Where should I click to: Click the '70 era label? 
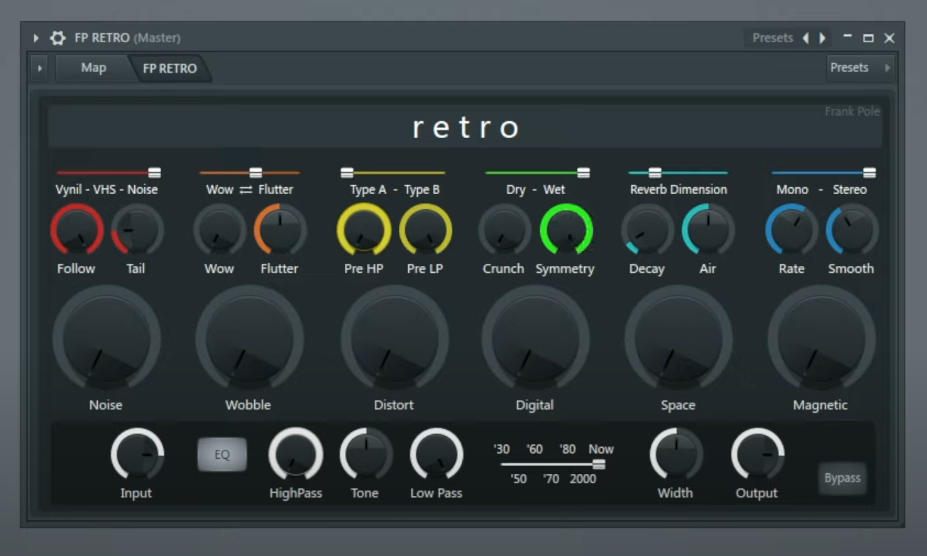pos(551,479)
